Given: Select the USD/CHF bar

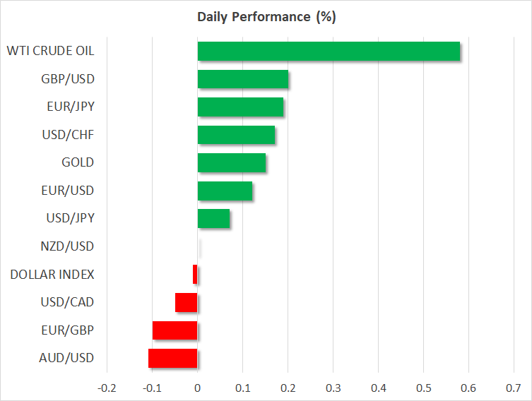Looking at the screenshot, I should (x=236, y=135).
